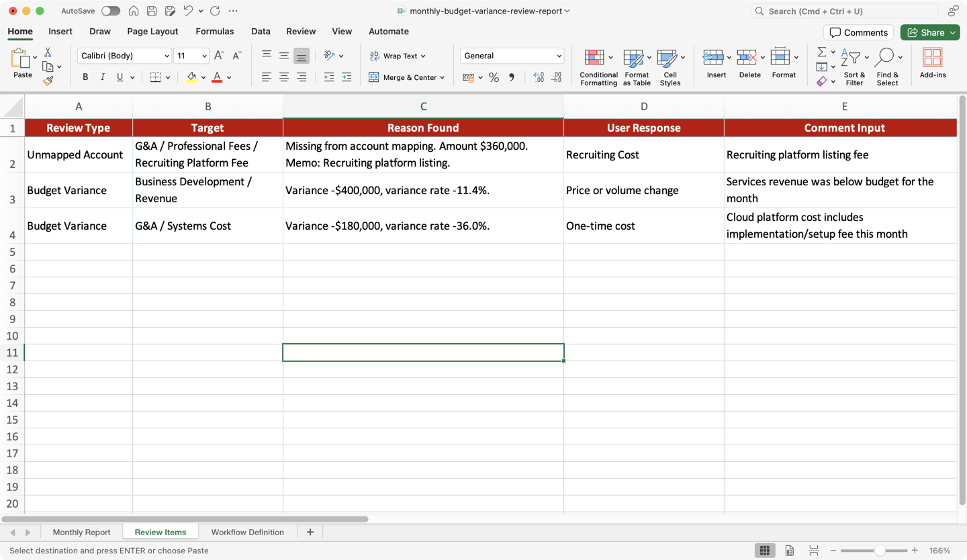This screenshot has width=967, height=560.
Task: Undo the last action
Action: 188,11
